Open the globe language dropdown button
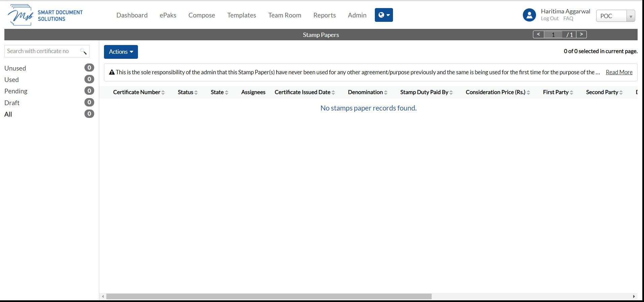 pyautogui.click(x=384, y=15)
